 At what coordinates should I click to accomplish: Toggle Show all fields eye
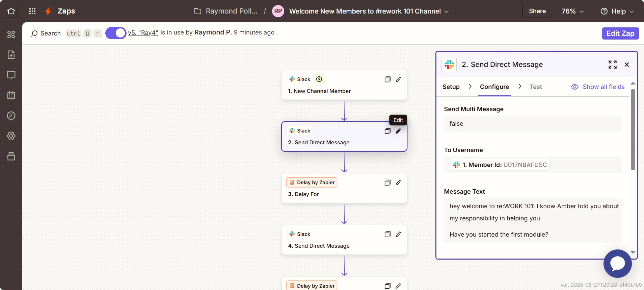pos(598,87)
